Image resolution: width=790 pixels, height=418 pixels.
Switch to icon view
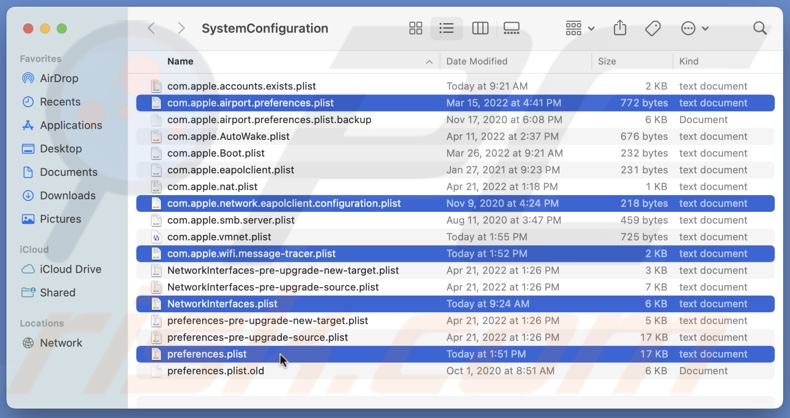[416, 28]
